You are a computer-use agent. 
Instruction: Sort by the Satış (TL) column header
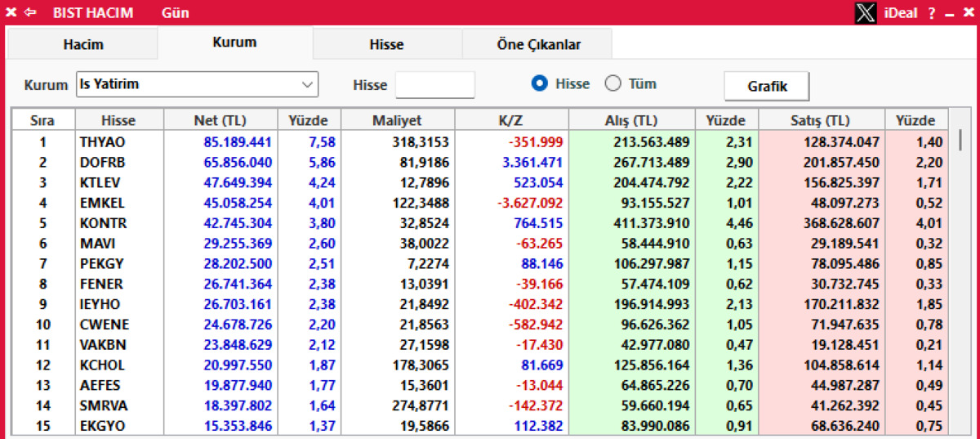click(822, 120)
